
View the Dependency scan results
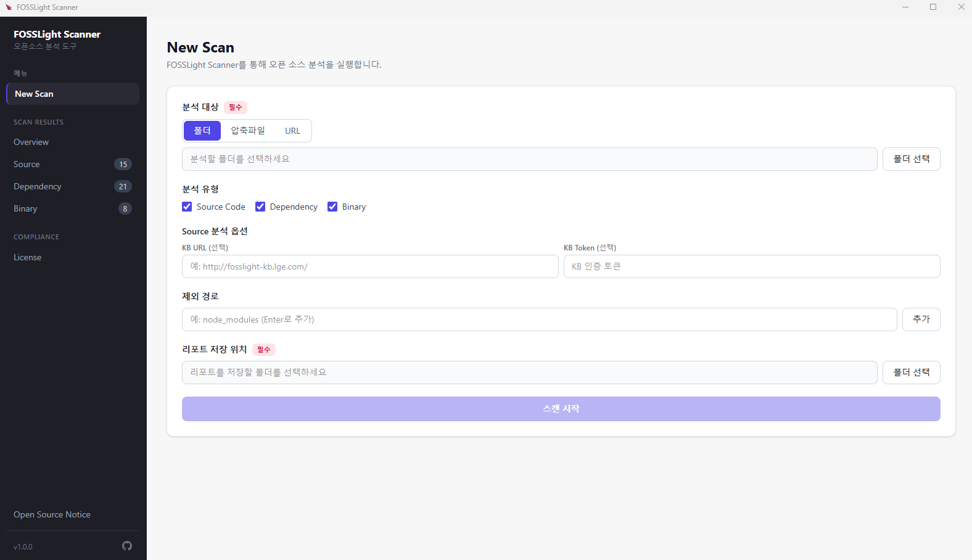73,186
